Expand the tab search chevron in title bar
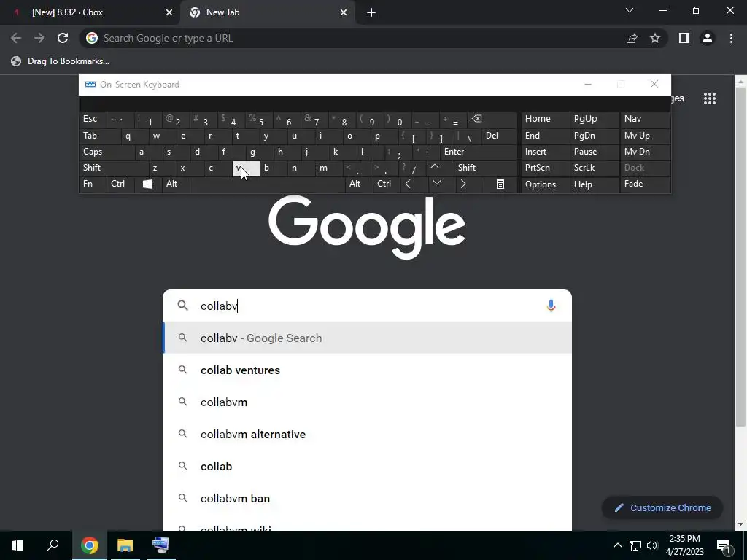747x560 pixels. (630, 10)
